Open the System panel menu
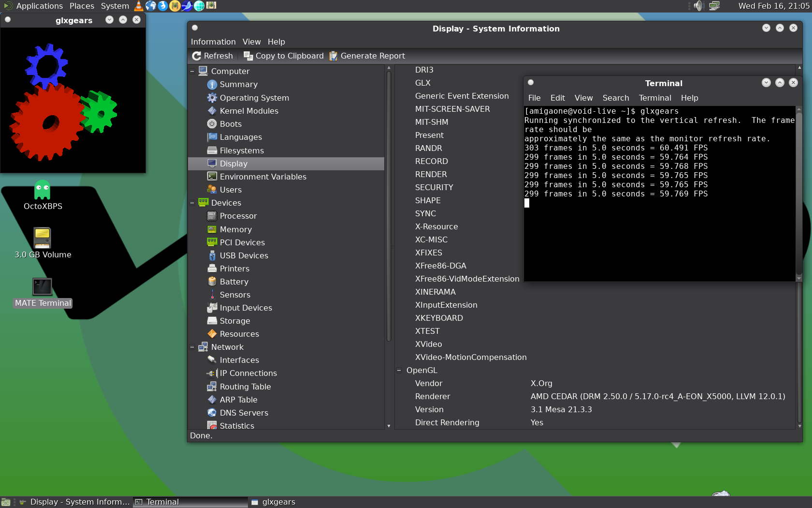Screen dimensions: 812x508 [115, 6]
